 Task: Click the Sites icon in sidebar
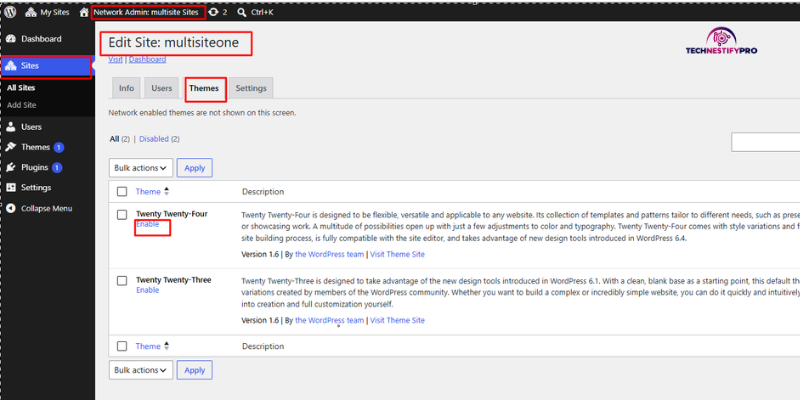(11, 66)
